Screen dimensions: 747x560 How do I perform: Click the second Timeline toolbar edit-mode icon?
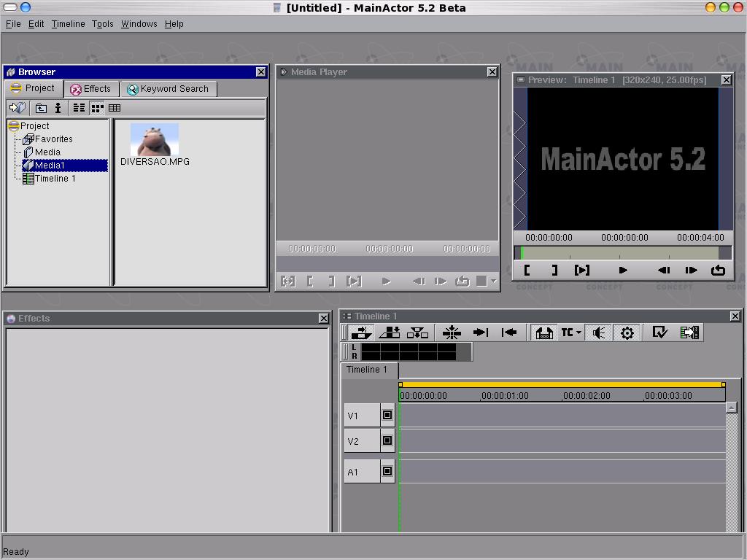coord(390,332)
